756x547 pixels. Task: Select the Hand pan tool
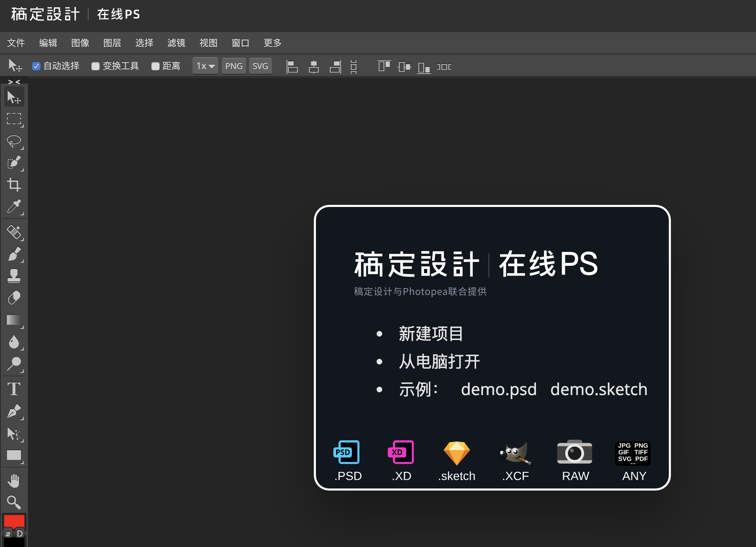(14, 481)
